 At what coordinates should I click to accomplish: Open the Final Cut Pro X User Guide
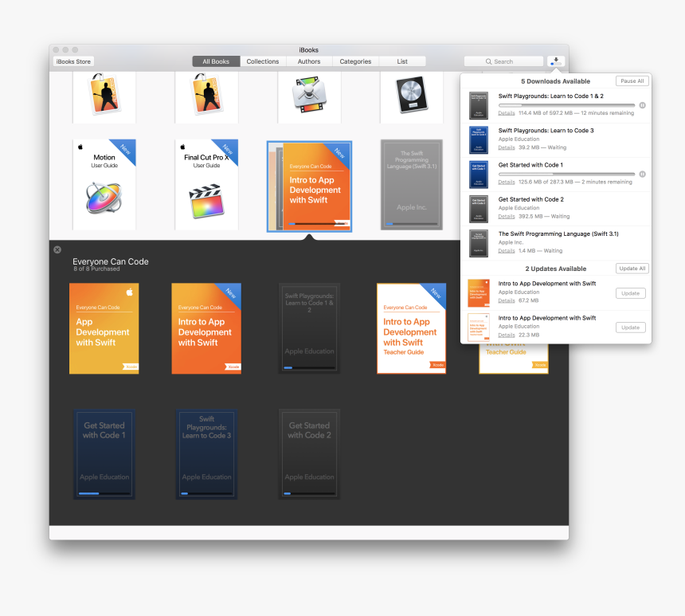coord(206,185)
